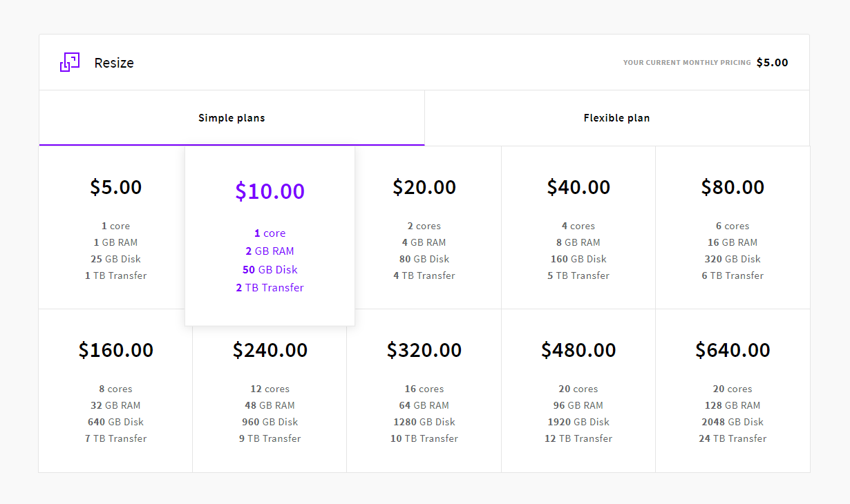This screenshot has width=850, height=504.
Task: Switch to the Simple plans tab
Action: (x=232, y=118)
